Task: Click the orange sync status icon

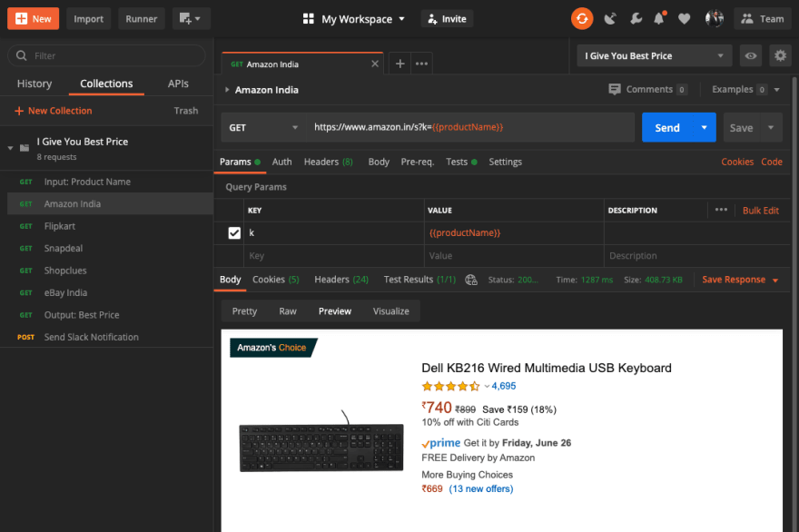Action: [582, 19]
